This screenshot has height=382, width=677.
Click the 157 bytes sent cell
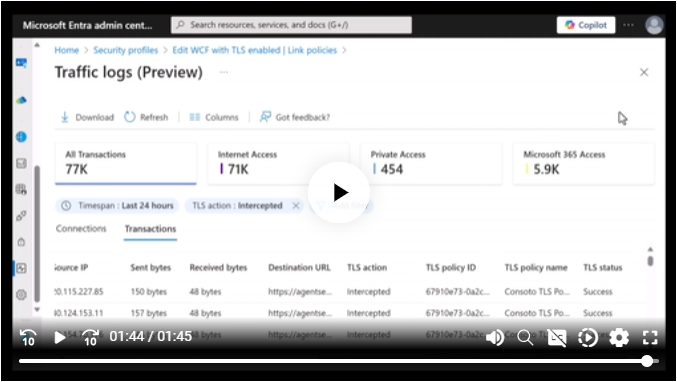[149, 313]
